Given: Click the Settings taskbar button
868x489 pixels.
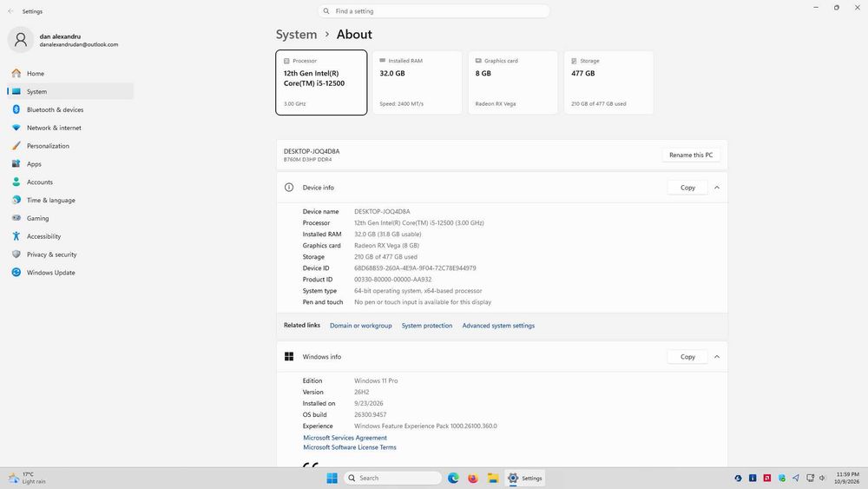Looking at the screenshot, I should [x=525, y=479].
